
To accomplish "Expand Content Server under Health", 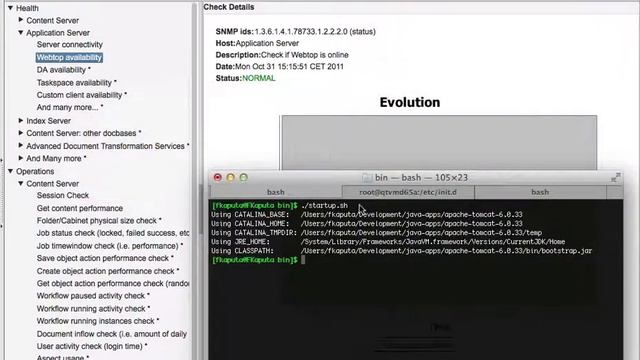I will [21, 20].
